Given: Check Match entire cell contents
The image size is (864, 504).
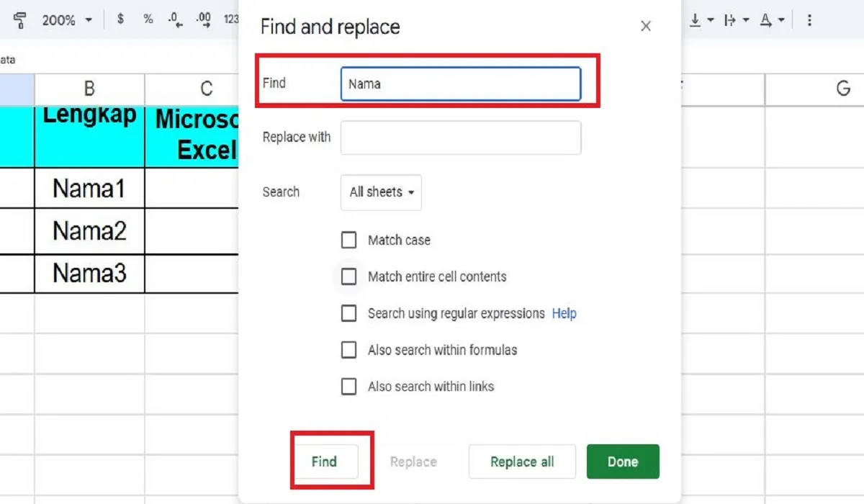Looking at the screenshot, I should pos(349,276).
